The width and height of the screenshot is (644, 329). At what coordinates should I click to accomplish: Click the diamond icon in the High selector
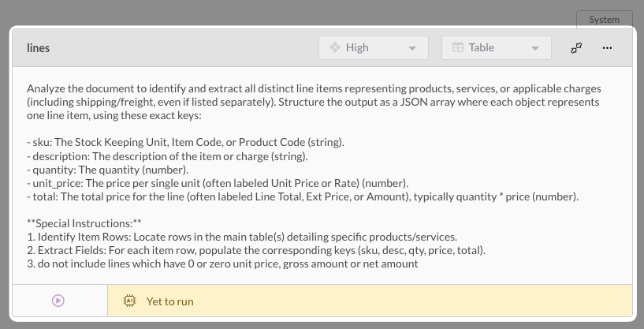tap(334, 47)
